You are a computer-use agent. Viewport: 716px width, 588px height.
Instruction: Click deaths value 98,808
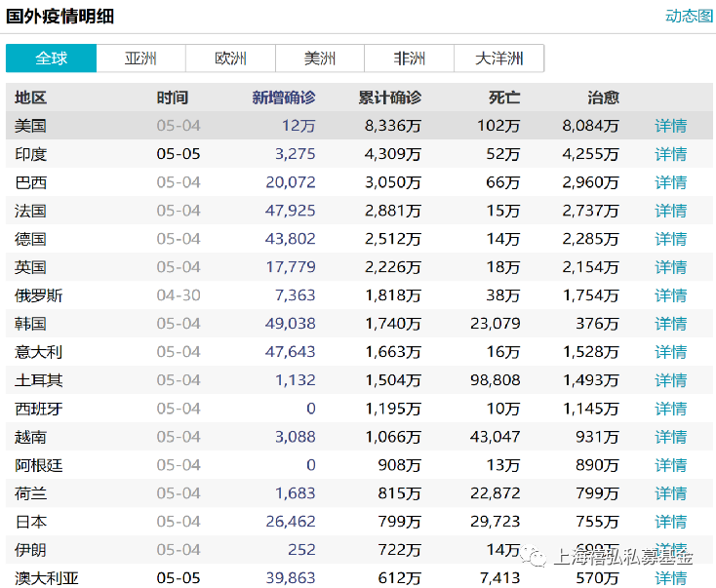(x=496, y=380)
